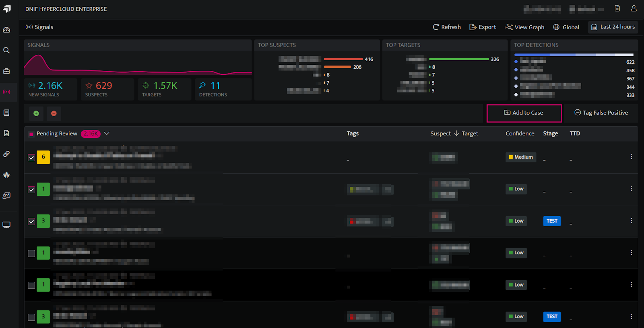
Task: Open the list page icon in sidebar
Action: click(x=6, y=113)
